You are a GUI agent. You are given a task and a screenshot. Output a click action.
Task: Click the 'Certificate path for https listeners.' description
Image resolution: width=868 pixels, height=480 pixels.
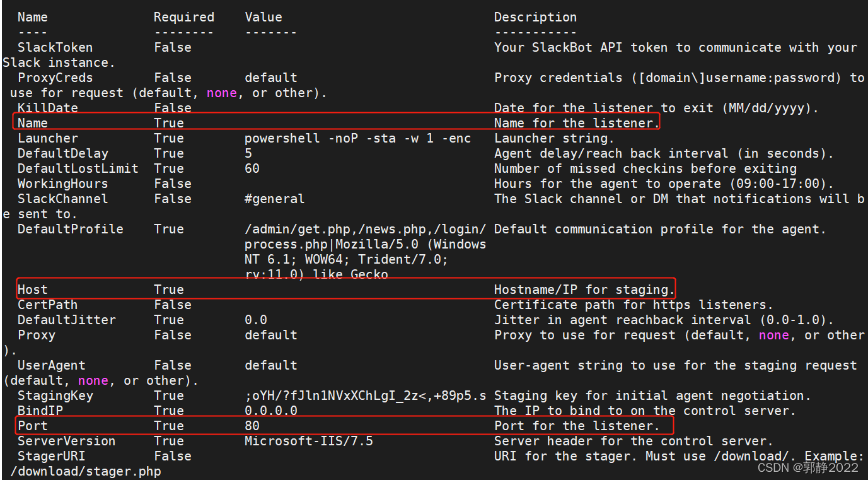[634, 305]
